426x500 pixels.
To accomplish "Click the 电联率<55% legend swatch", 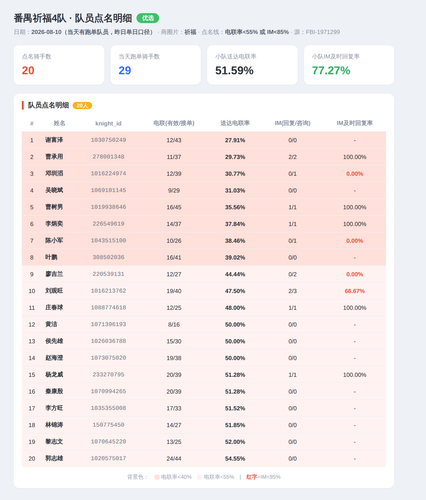I will [x=199, y=477].
